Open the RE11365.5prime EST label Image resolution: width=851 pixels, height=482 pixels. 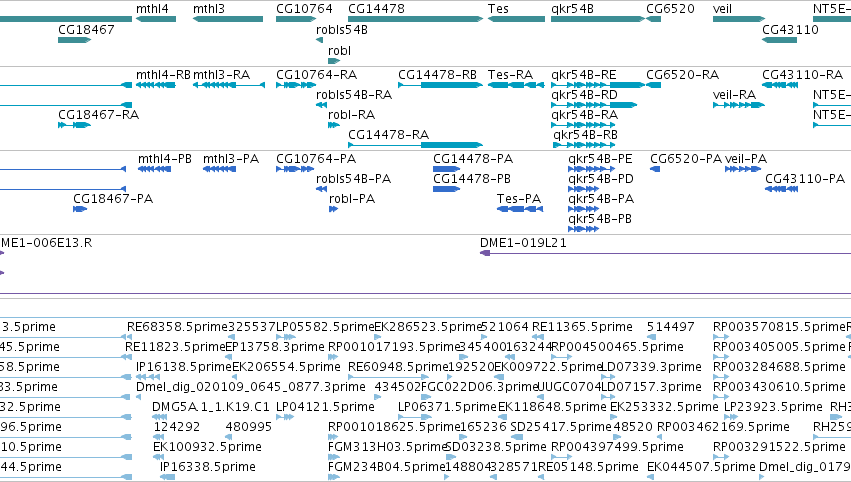tap(582, 327)
